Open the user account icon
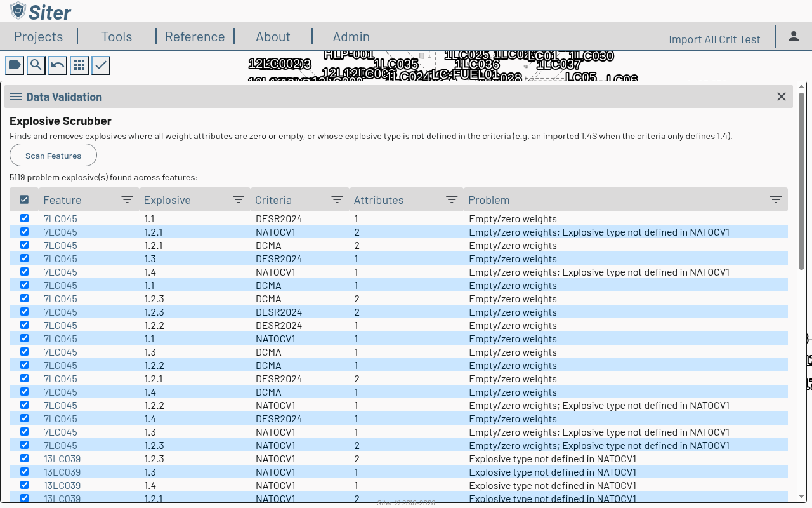 tap(794, 36)
